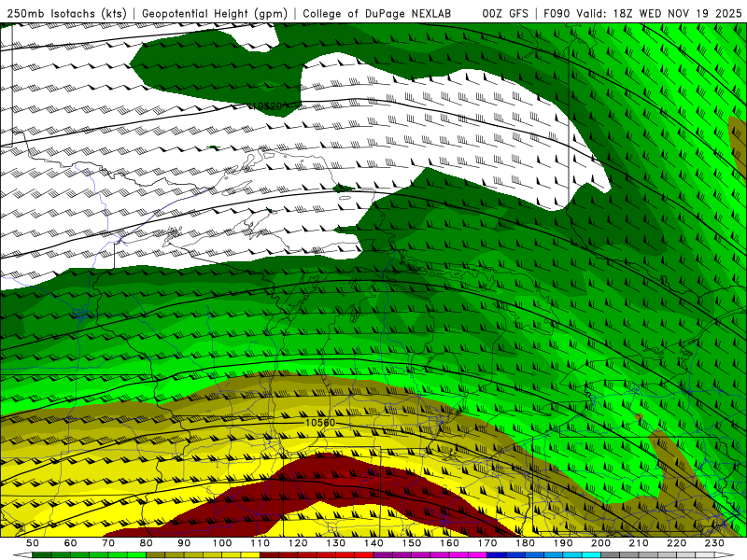Click the 50 kts color scale label
The image size is (747, 560).
pyautogui.click(x=33, y=543)
